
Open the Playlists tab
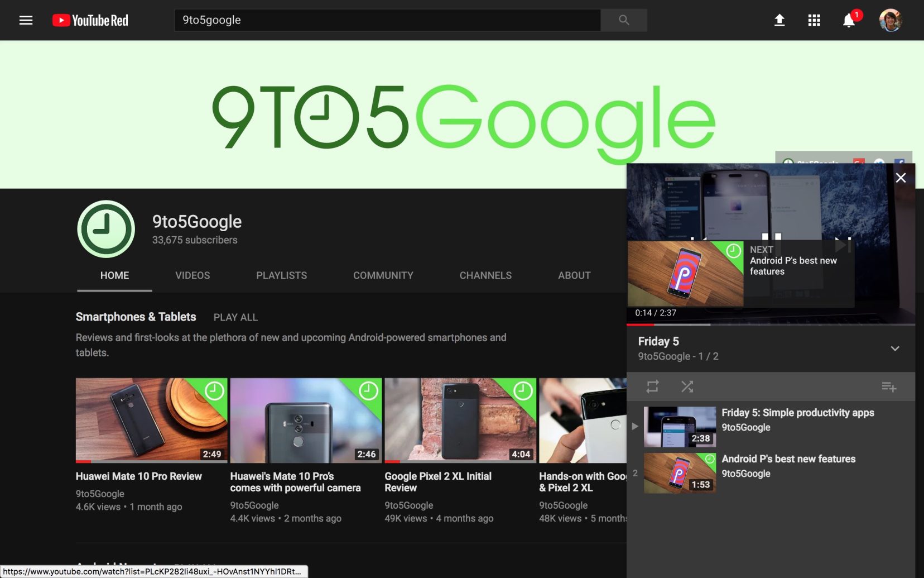(281, 275)
